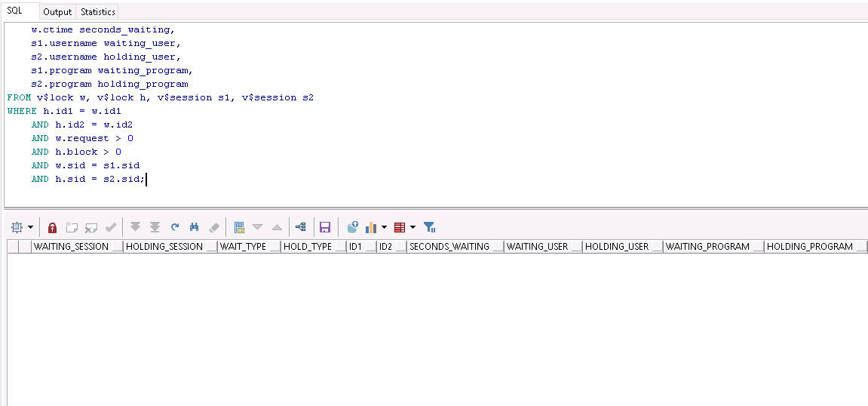The height and width of the screenshot is (406, 868).
Task: Click the binoculars find data icon
Action: coord(194,227)
